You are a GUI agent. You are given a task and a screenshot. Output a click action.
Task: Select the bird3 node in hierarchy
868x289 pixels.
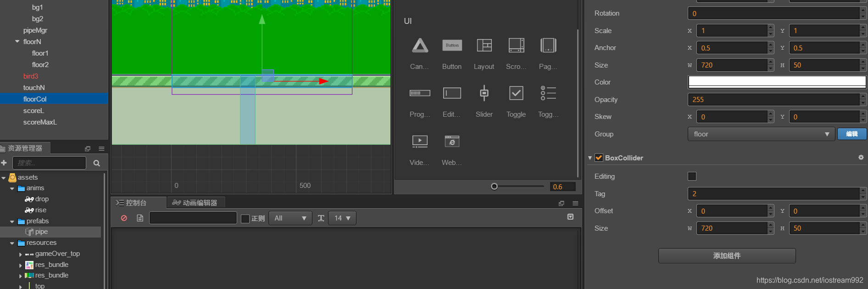tap(31, 76)
